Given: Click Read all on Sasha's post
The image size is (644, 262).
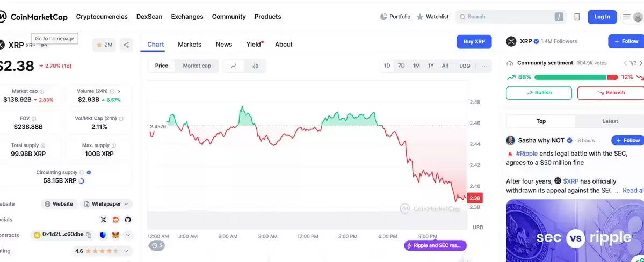Looking at the screenshot, I should [633, 191].
